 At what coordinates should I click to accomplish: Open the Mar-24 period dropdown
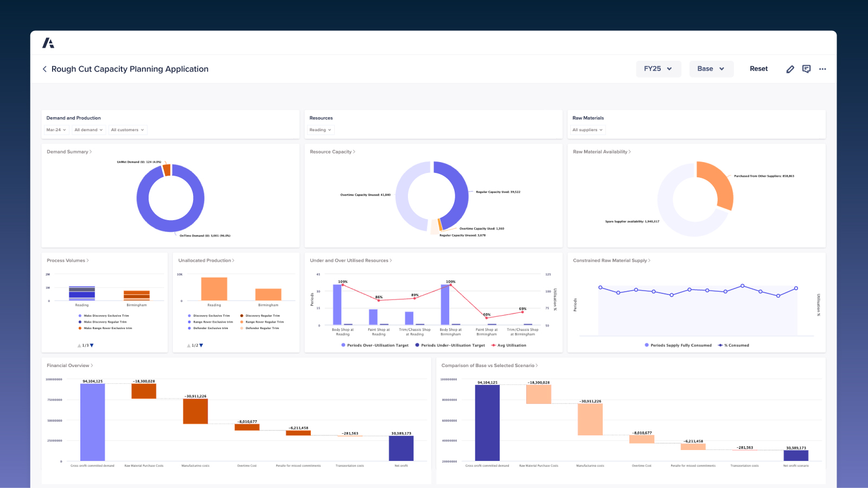point(56,130)
